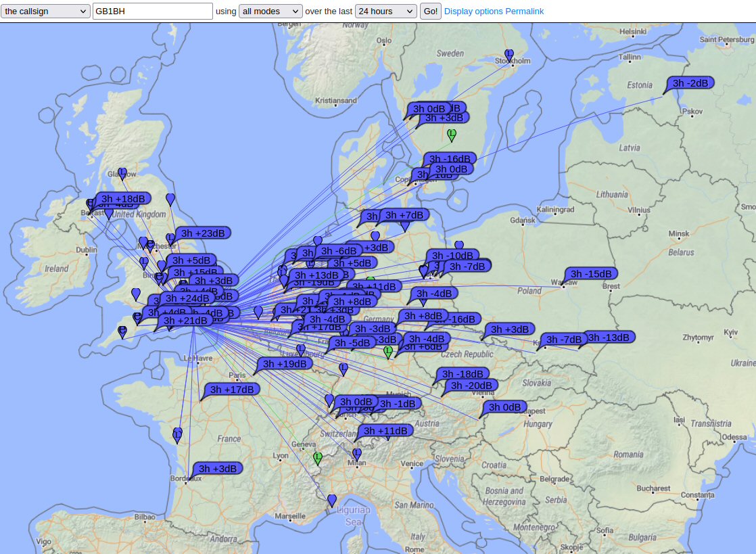This screenshot has height=554, width=756.
Task: Select the green marker southeast of Geneva
Action: tap(318, 458)
